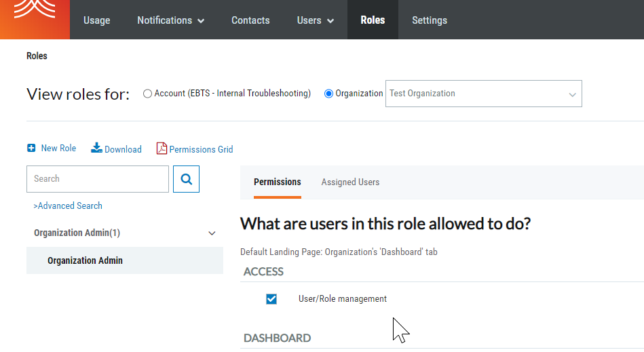Click the ACCESS section heading
This screenshot has height=352, width=644.
263,271
